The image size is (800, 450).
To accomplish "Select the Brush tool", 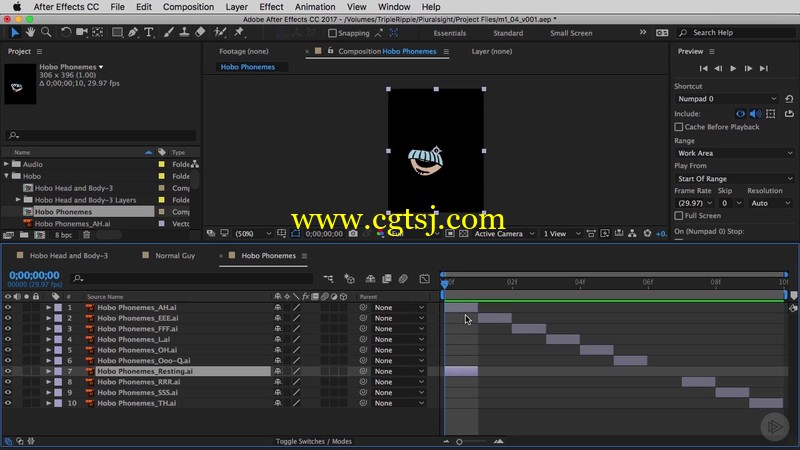I will (x=168, y=32).
